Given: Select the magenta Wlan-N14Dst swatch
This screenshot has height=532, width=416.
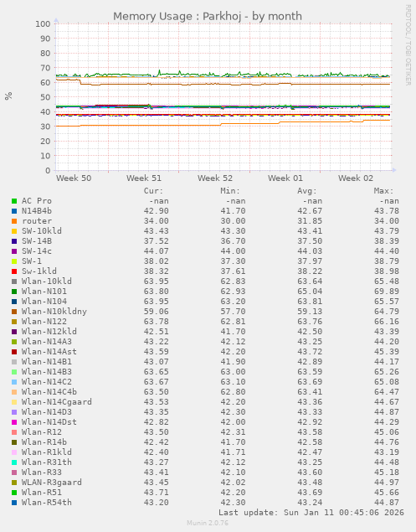Looking at the screenshot, I should pos(14,422).
